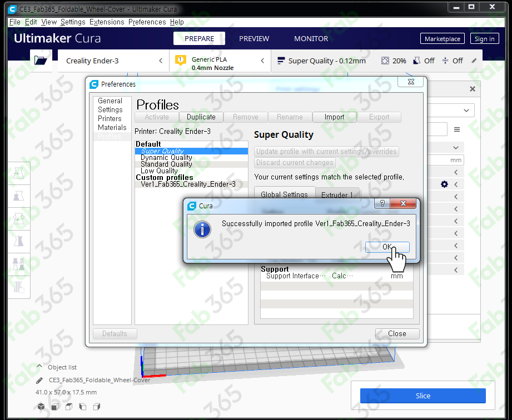Select the Move tool in left toolbar

[19, 173]
